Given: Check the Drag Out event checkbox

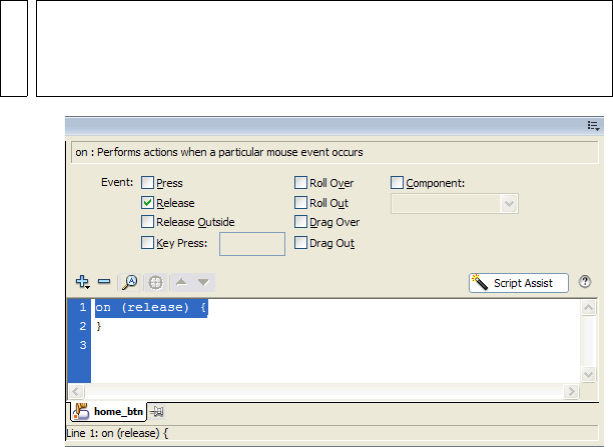Looking at the screenshot, I should [x=301, y=242].
